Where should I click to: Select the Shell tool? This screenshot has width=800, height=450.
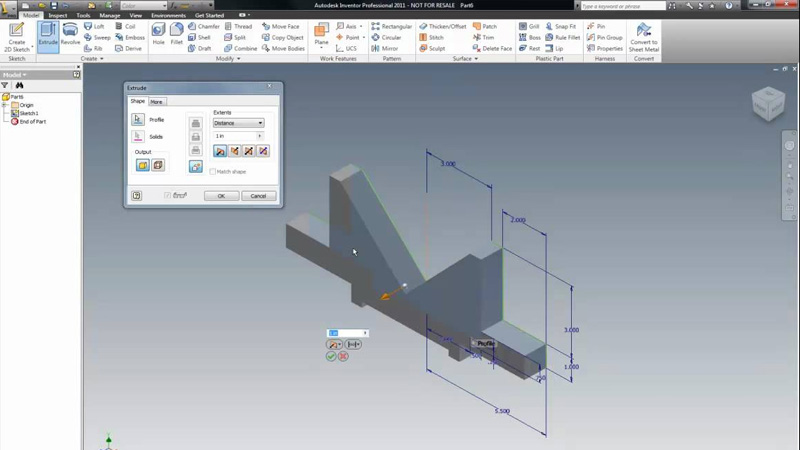click(x=199, y=38)
